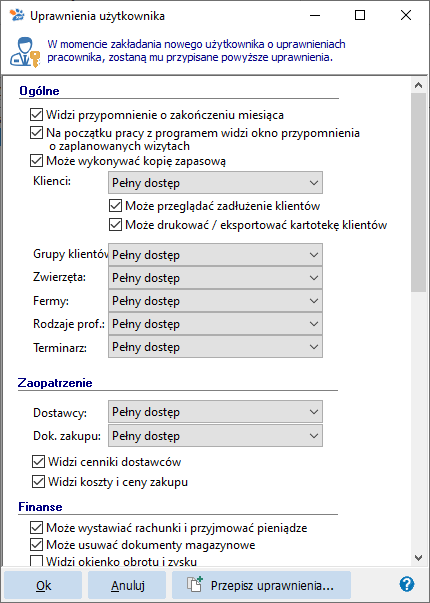Maximize the Uprawnienia użytkownika window
The image size is (430, 603).
tap(360, 15)
